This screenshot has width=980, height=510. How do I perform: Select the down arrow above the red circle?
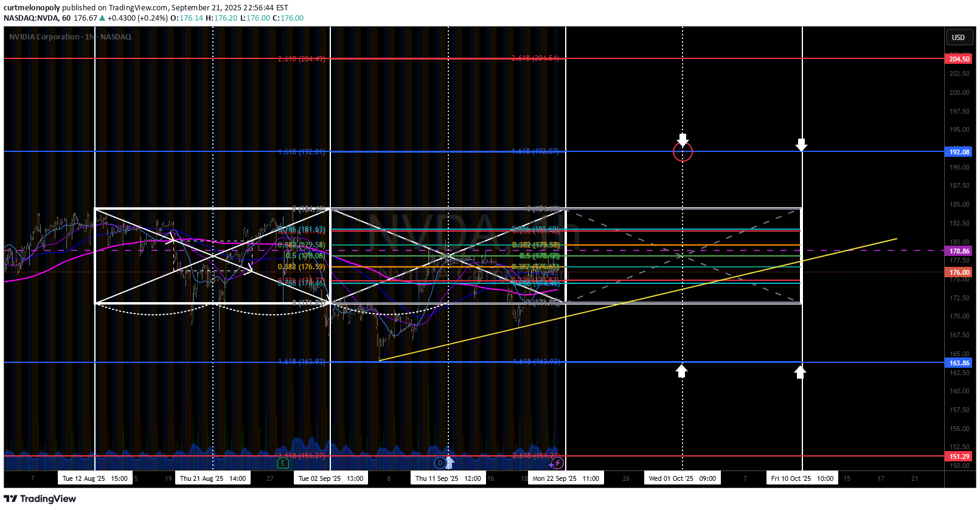tap(683, 140)
